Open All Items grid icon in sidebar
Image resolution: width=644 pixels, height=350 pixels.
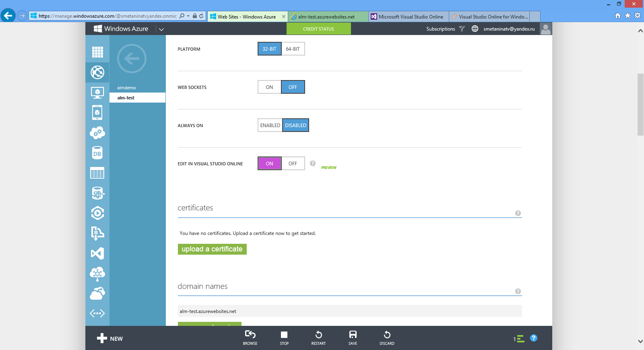(97, 52)
